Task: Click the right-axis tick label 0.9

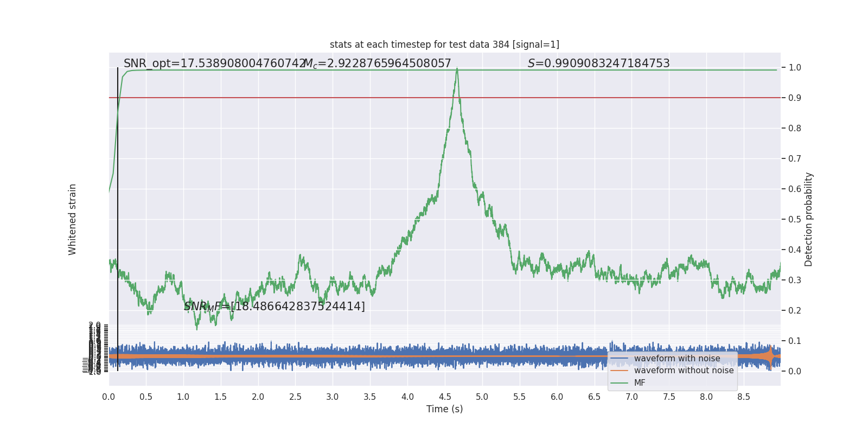Action: (x=795, y=98)
